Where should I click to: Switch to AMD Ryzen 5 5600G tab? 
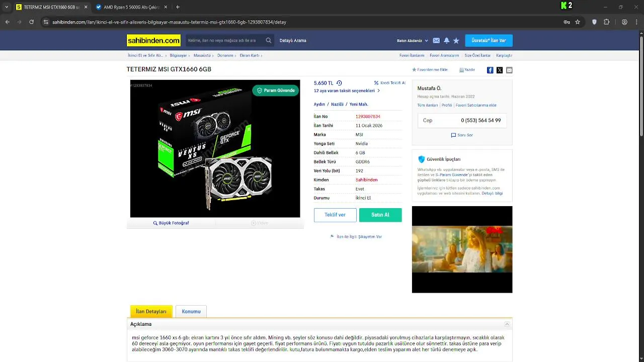point(131,7)
